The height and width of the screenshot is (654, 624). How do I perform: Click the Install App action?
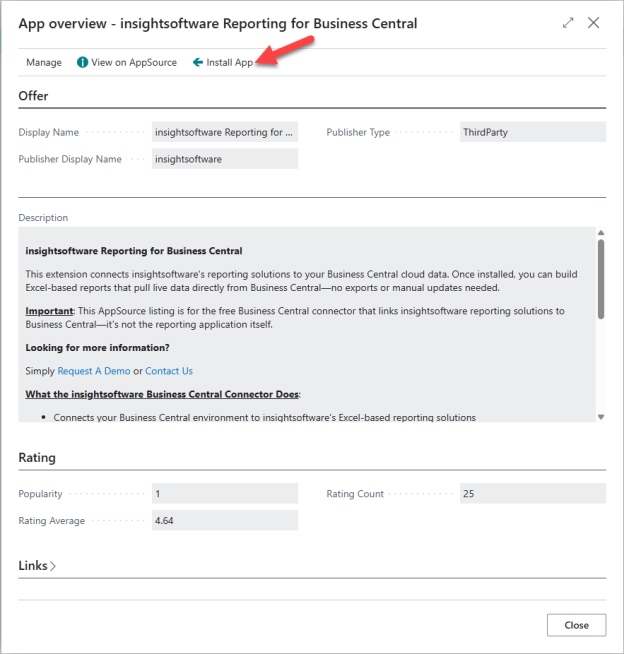pyautogui.click(x=223, y=63)
